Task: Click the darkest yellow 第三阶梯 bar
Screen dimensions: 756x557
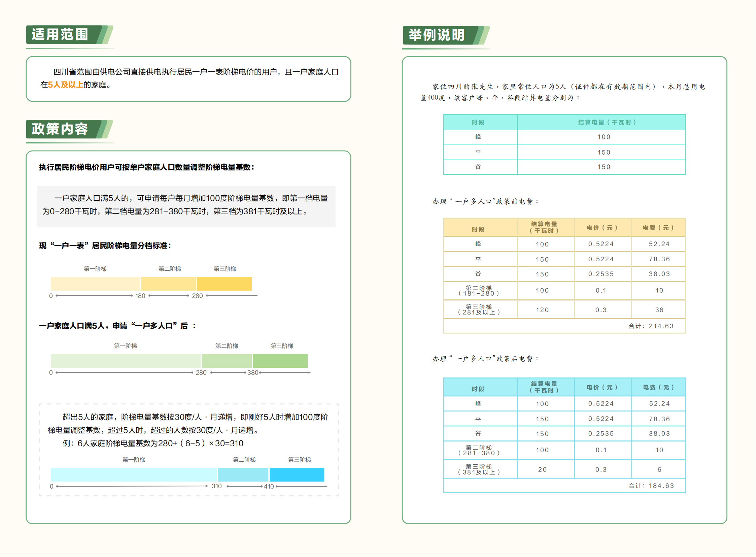Action: (225, 284)
